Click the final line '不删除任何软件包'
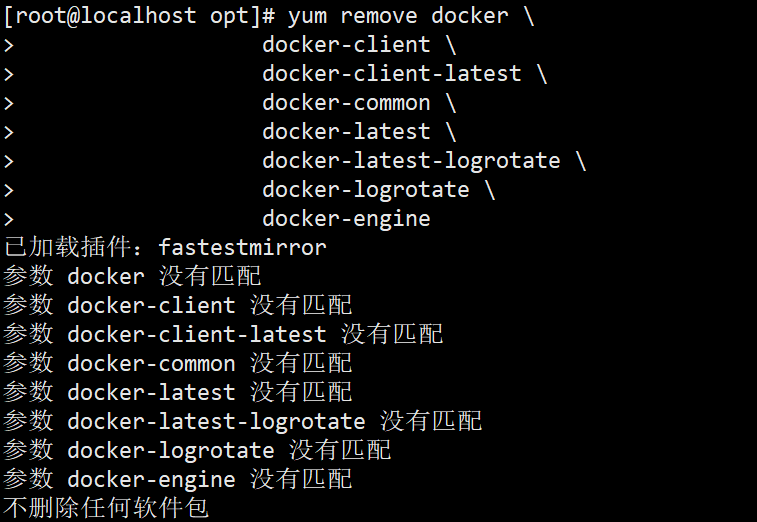 tap(106, 508)
